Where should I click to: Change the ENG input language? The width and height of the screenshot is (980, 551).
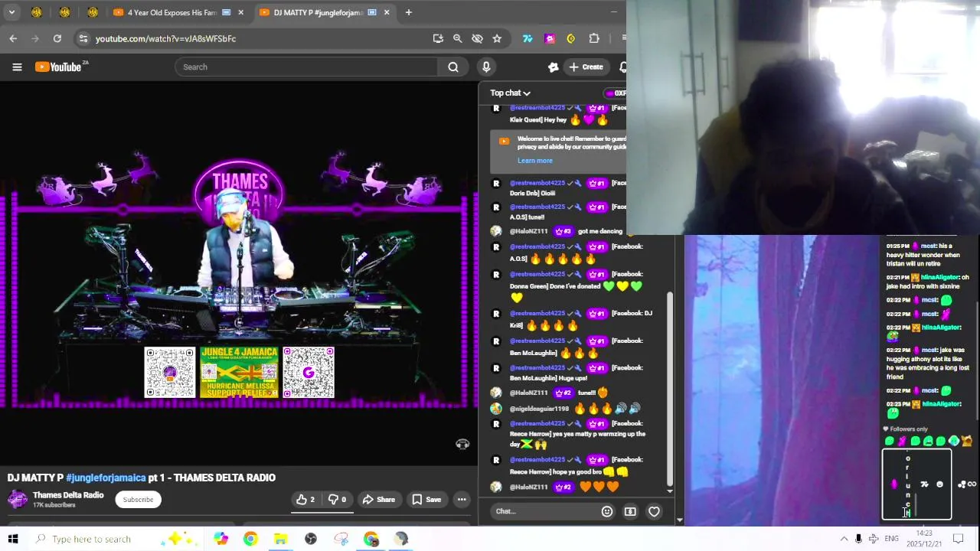[x=891, y=539]
